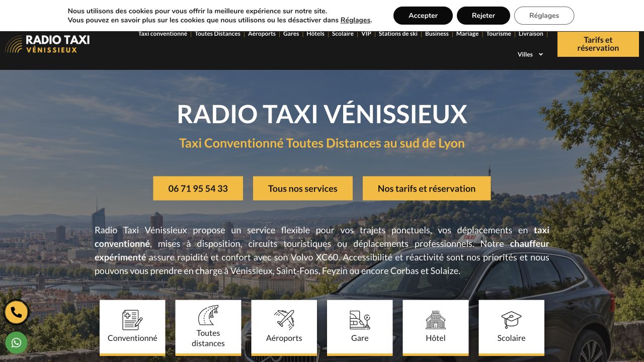Click the Toutes distances card label
Image resolution: width=644 pixels, height=362 pixels.
click(208, 338)
